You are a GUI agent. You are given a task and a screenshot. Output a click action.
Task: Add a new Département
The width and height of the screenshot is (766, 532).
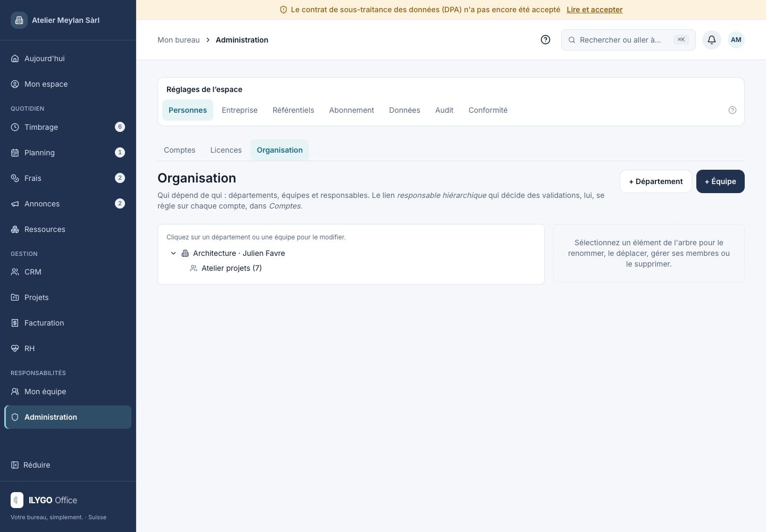pyautogui.click(x=656, y=181)
